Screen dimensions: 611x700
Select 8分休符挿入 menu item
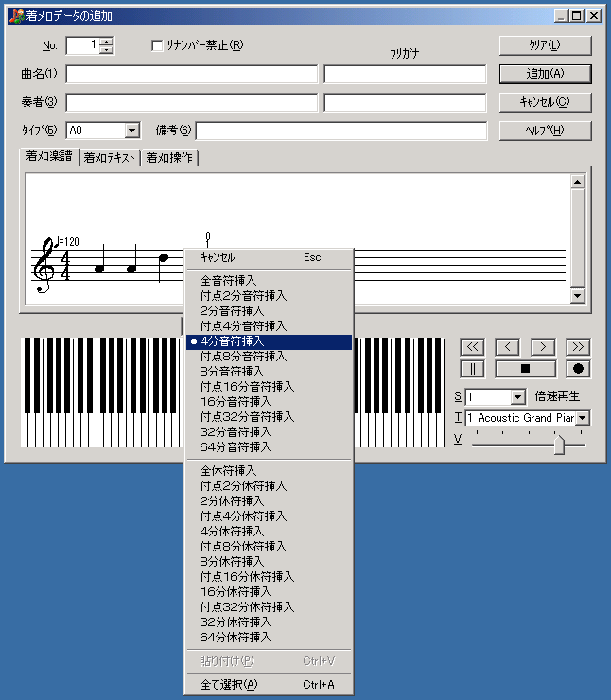tap(269, 562)
